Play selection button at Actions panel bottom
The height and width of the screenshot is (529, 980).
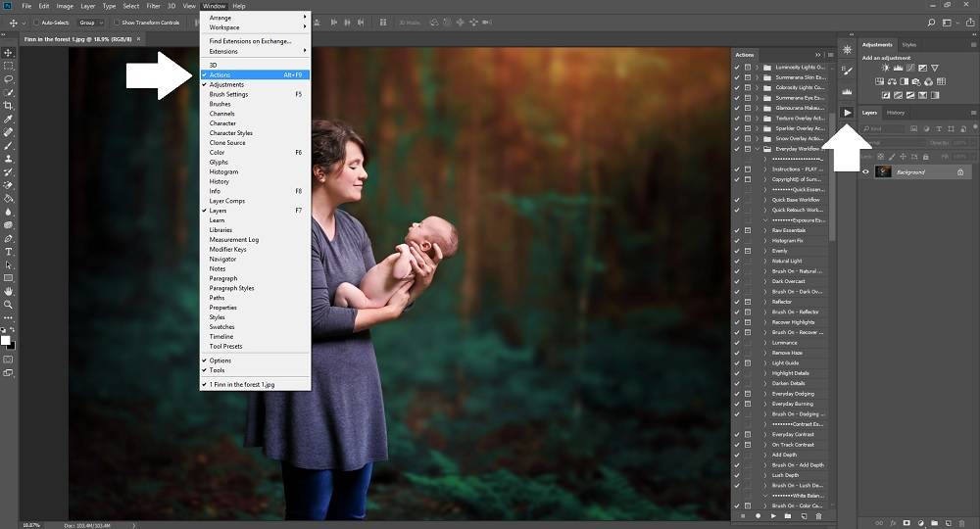click(x=773, y=516)
